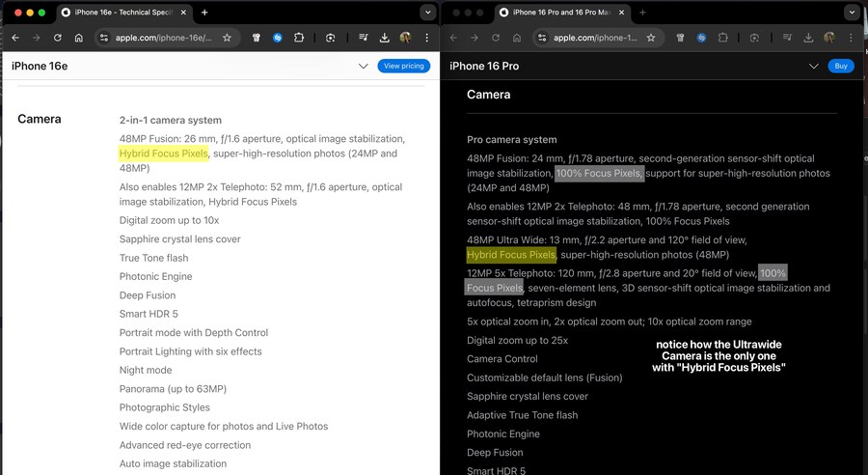The image size is (868, 475).
Task: Bookmark the iPhone 16 Pro page with star
Action: 651,38
